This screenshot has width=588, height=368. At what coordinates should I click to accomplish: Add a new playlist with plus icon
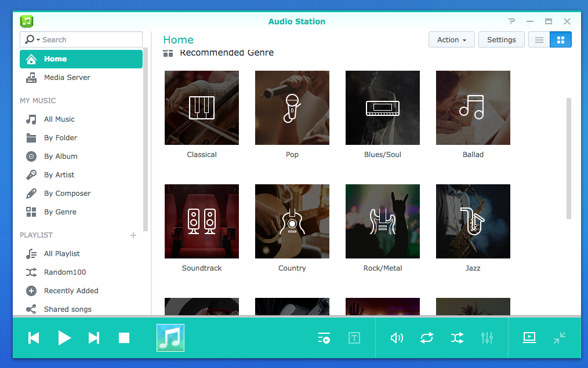pyautogui.click(x=133, y=235)
